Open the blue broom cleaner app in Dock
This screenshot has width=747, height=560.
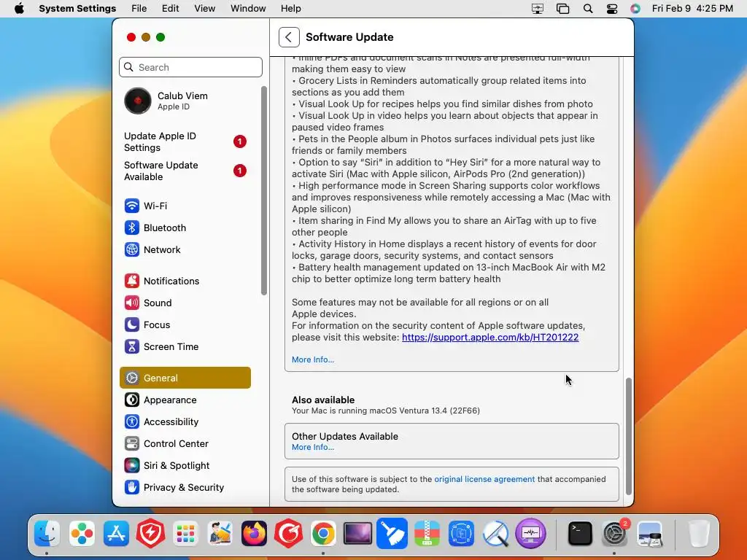(392, 533)
